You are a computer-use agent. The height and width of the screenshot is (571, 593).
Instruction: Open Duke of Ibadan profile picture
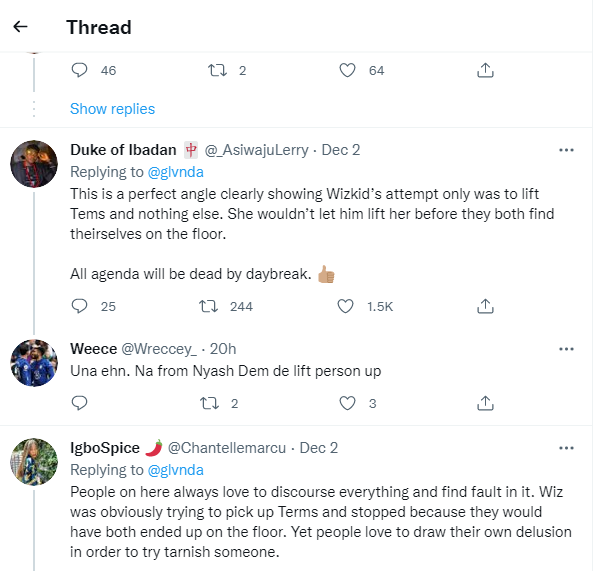pyautogui.click(x=34, y=164)
